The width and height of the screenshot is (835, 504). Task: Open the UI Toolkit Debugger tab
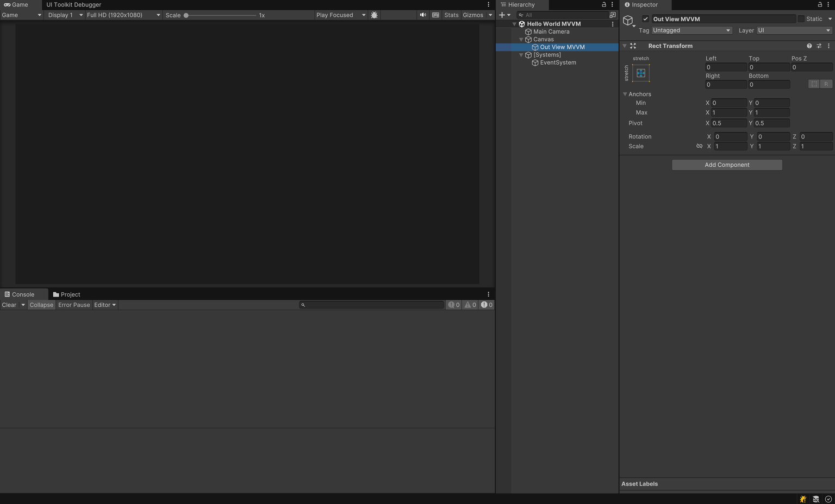click(x=73, y=4)
